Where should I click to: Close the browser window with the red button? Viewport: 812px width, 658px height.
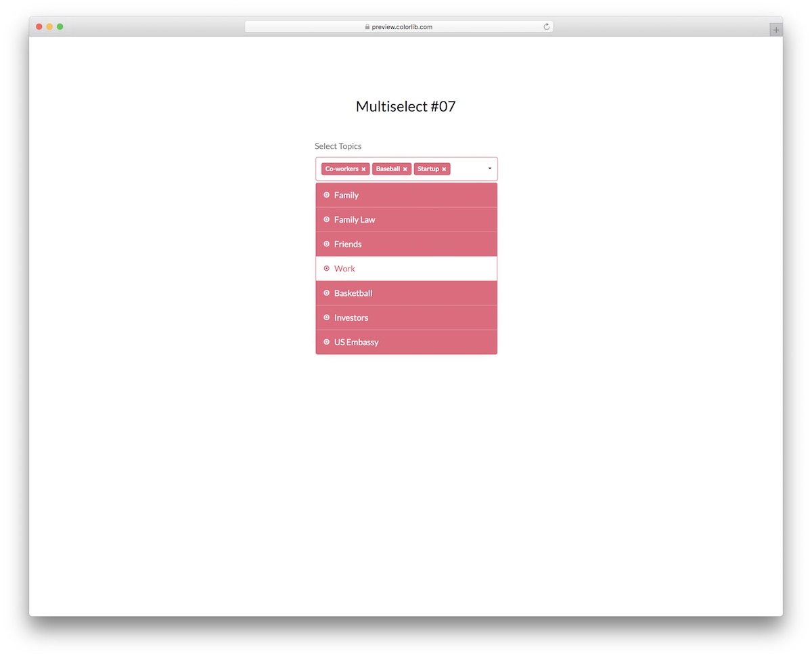coord(39,26)
